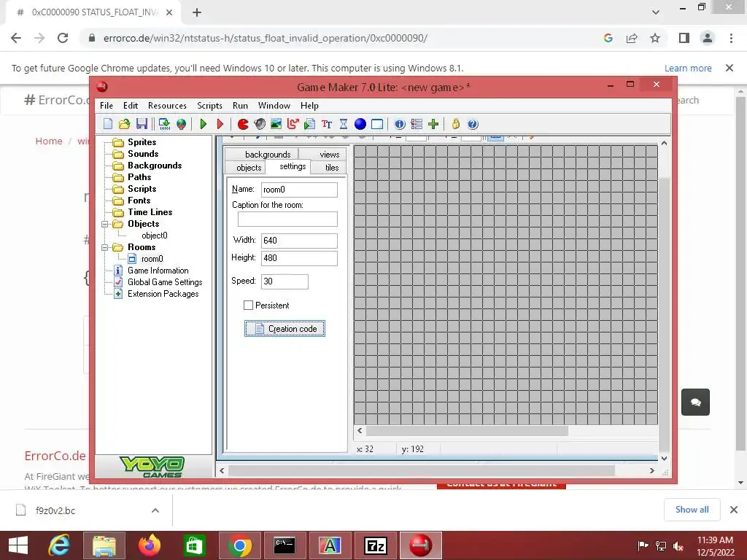Click the Caption for the room field
The width and height of the screenshot is (747, 560).
287,219
